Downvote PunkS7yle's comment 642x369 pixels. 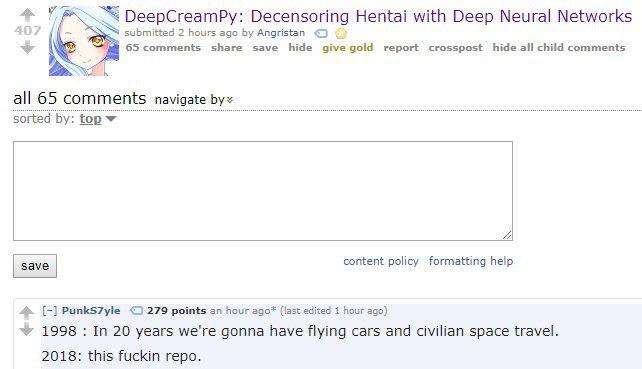coord(26,329)
